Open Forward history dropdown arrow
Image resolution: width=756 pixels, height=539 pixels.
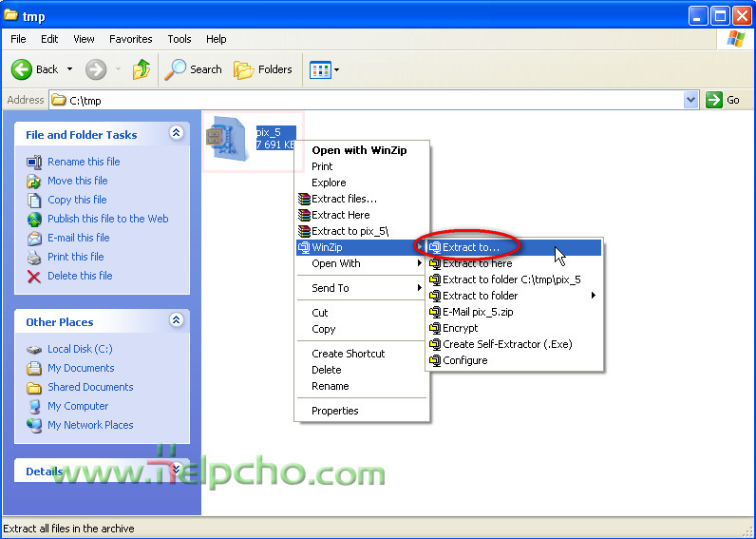tap(118, 69)
